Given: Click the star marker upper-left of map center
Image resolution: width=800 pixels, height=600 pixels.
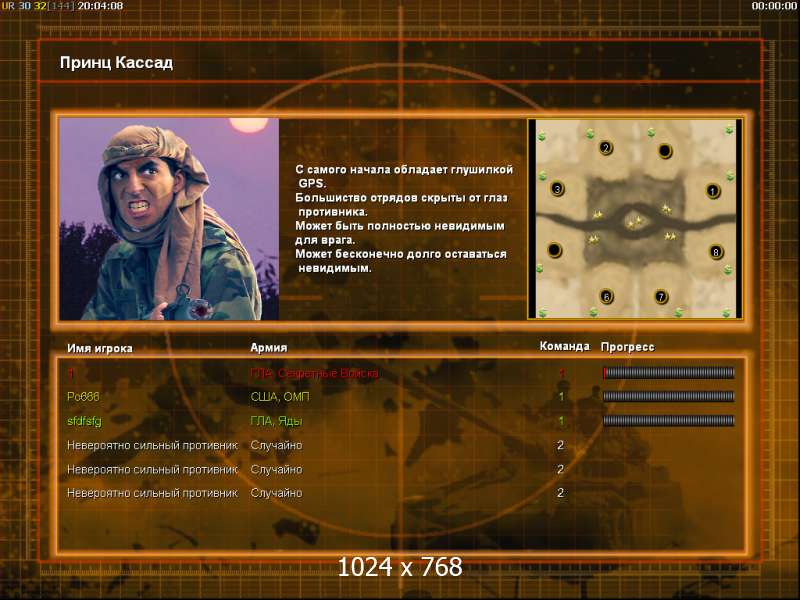Looking at the screenshot, I should [597, 215].
